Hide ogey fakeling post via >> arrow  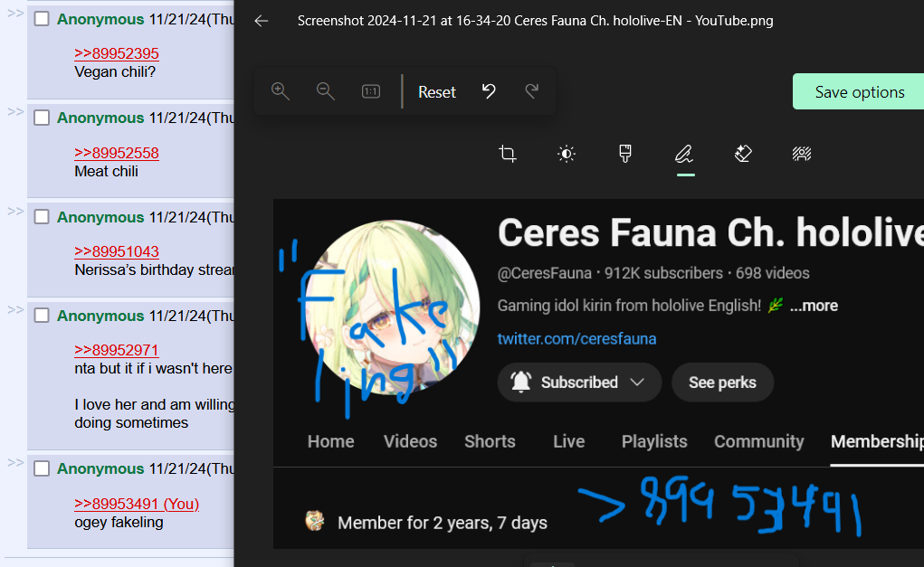tap(15, 462)
